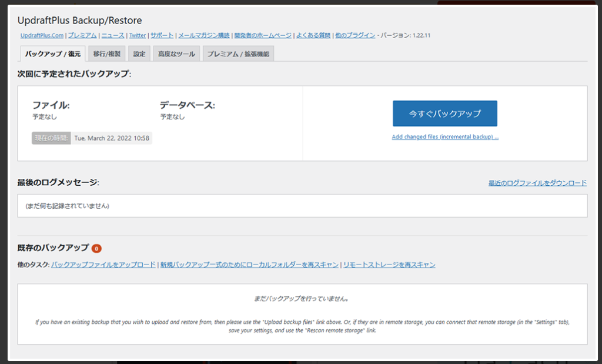Click the 次回に予定されたバックアップ heading
The image size is (602, 364).
(74, 74)
